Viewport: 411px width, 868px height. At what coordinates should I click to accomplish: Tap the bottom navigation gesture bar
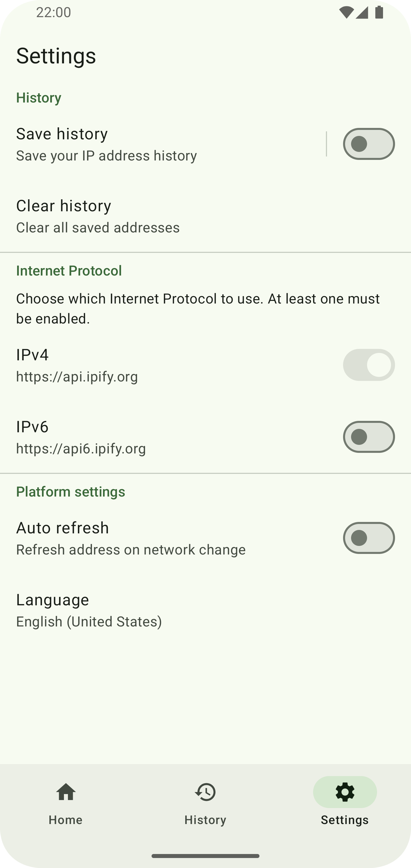pyautogui.click(x=205, y=856)
